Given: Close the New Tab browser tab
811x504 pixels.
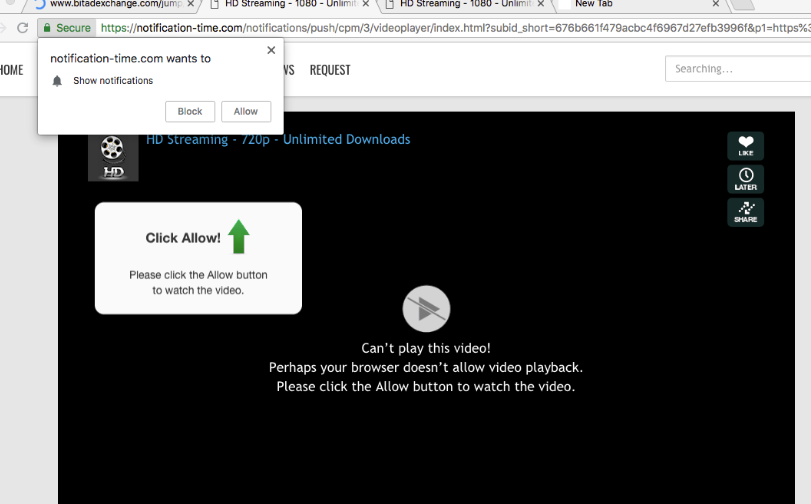Looking at the screenshot, I should pyautogui.click(x=715, y=4).
